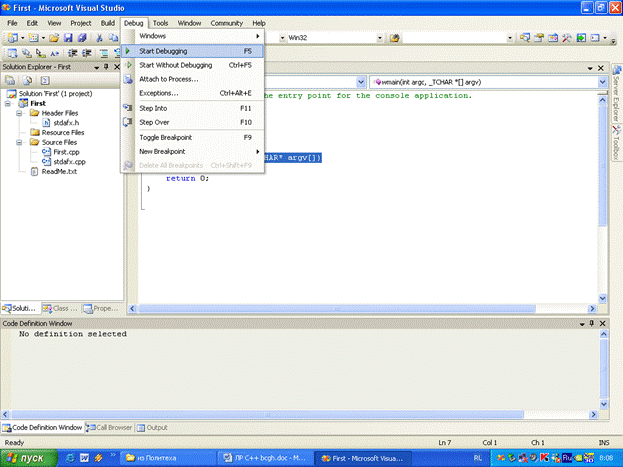
Task: Open Exceptions dialog from Debug menu
Action: (192, 93)
